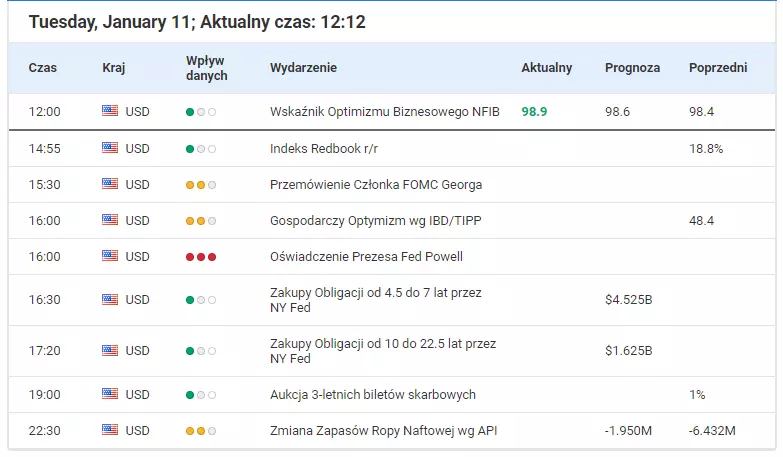
Task: Click the forecast value 98.6
Action: [x=617, y=111]
